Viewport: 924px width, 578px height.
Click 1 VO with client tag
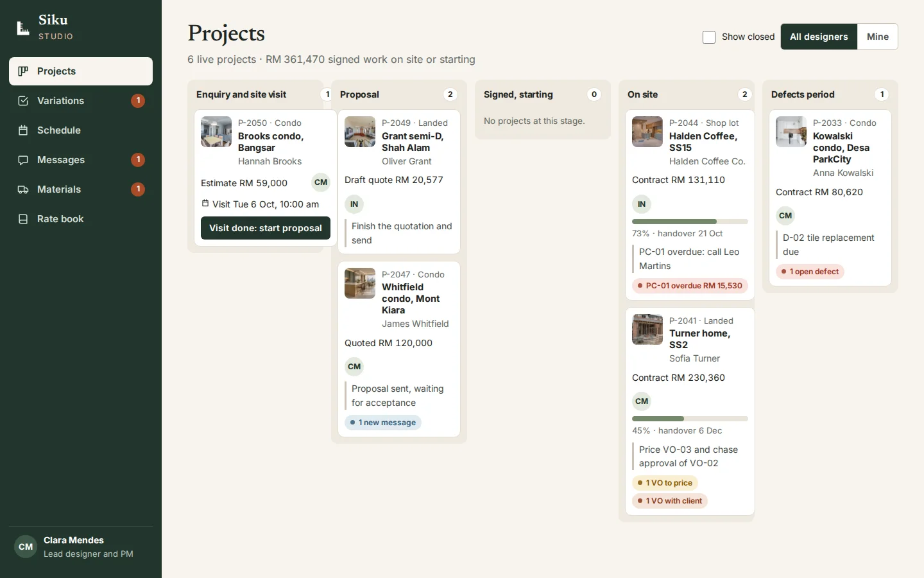click(x=670, y=501)
